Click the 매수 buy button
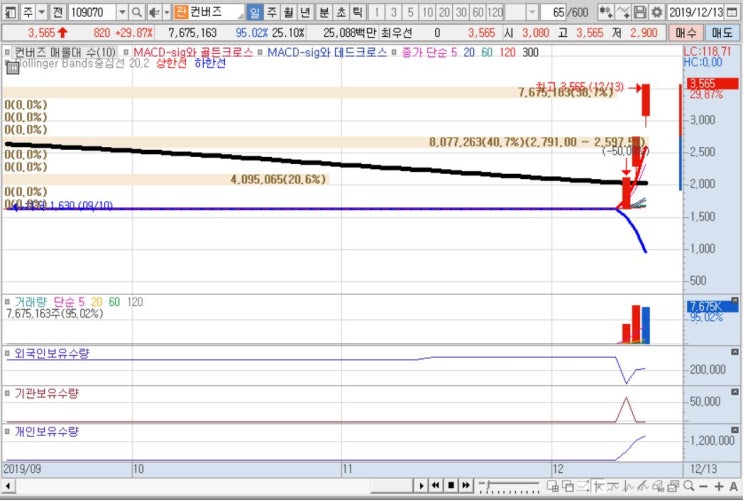Screen dimensions: 743x500 (x=686, y=33)
